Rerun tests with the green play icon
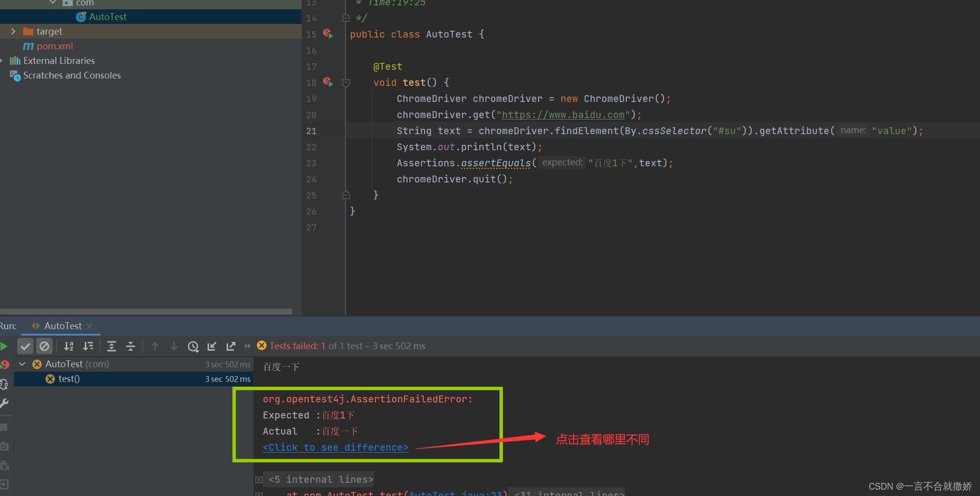This screenshot has width=980, height=496. point(4,346)
